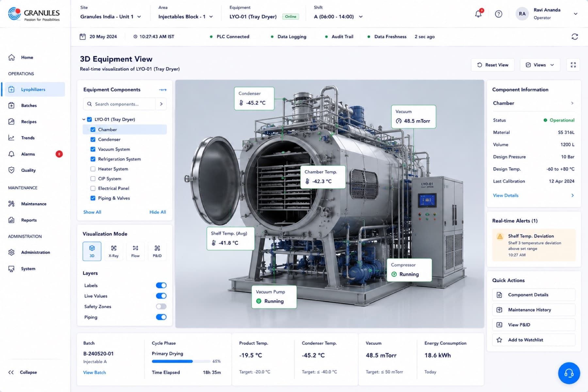This screenshot has width=588, height=392.
Task: Click the filter icon in Equipment Components
Action: click(x=162, y=90)
